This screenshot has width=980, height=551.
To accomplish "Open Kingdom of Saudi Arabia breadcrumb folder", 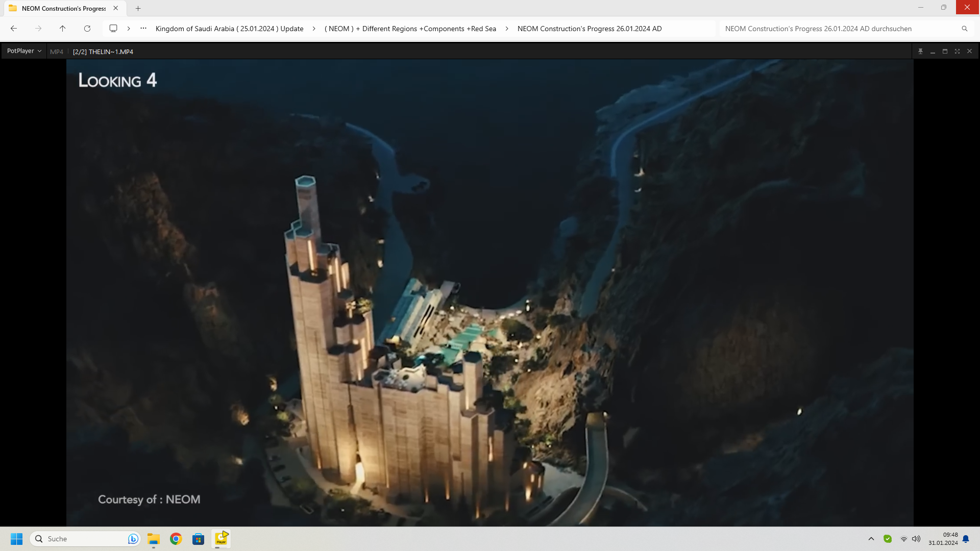I will pos(229,29).
